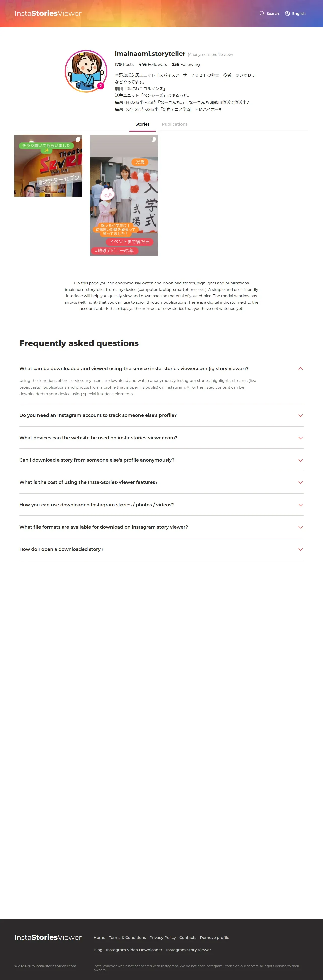Expand 'How do I open a downloaded story?'

pos(300,549)
